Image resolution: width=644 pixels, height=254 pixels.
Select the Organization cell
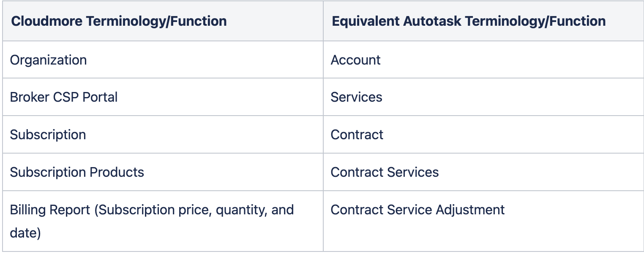tap(163, 59)
